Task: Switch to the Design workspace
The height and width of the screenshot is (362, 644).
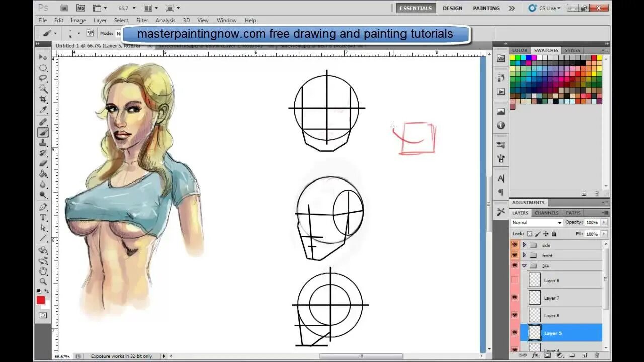Action: pos(452,8)
